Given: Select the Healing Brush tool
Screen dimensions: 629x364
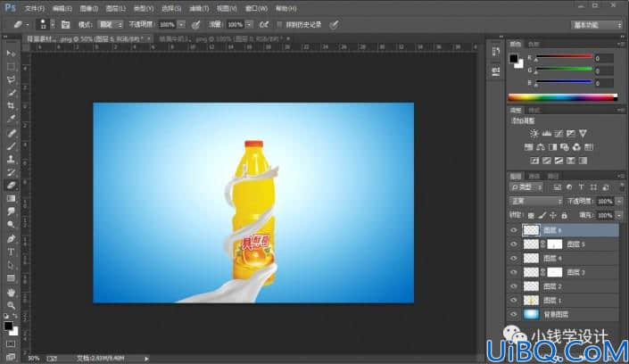Looking at the screenshot, I should coord(11,133).
